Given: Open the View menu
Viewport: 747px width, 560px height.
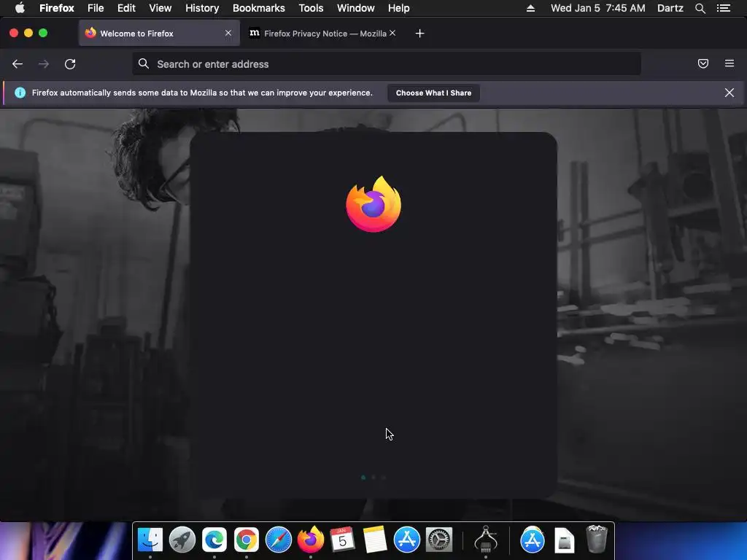Looking at the screenshot, I should pos(160,8).
